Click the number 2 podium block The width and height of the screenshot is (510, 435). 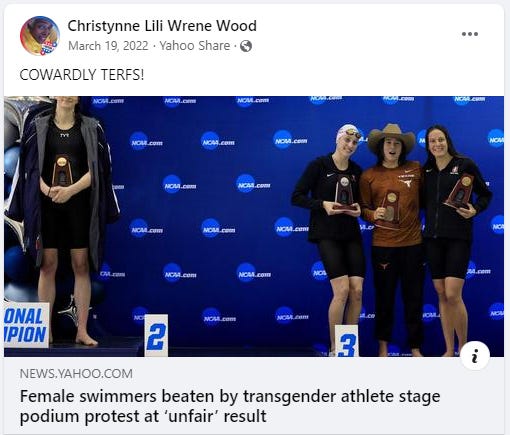tap(156, 335)
